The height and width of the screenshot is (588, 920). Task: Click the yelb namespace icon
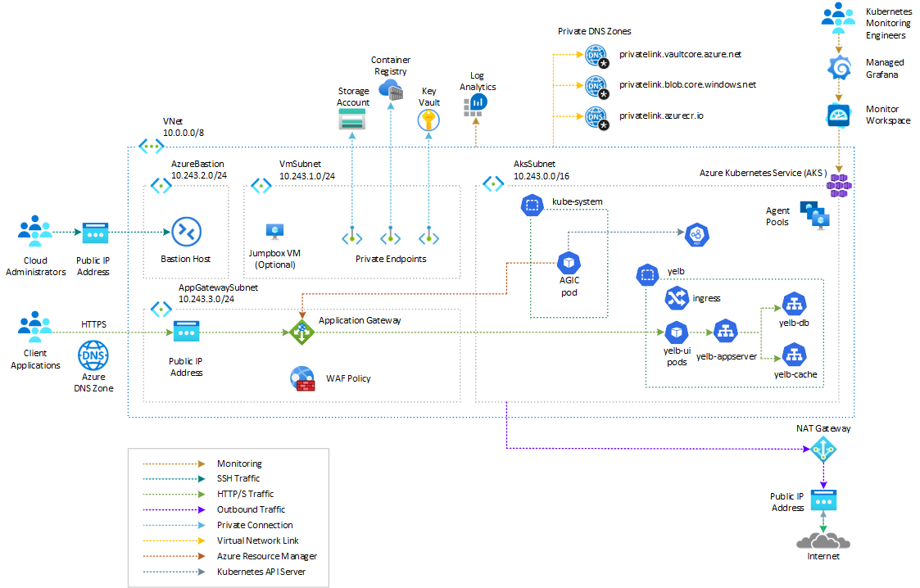click(x=648, y=275)
